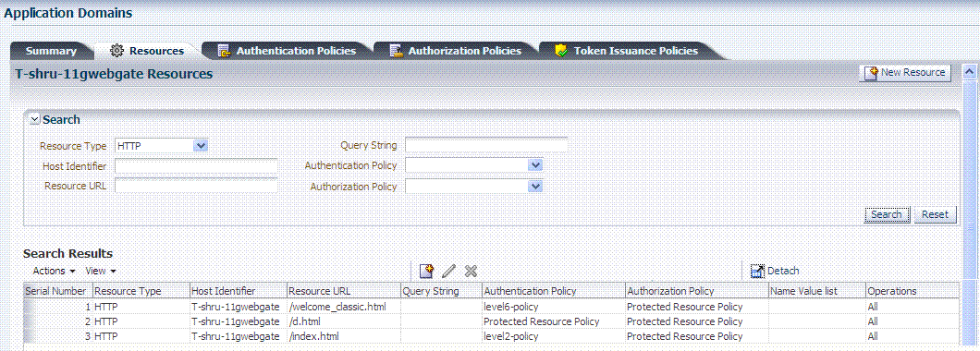This screenshot has height=351, width=980.
Task: Click the Host Identifier column header
Action: tap(239, 291)
